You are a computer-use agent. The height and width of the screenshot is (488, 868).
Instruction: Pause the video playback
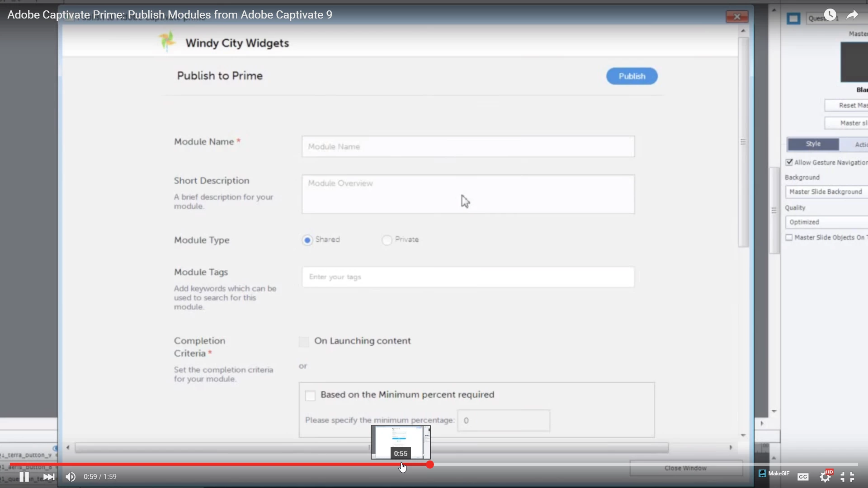pos(24,477)
